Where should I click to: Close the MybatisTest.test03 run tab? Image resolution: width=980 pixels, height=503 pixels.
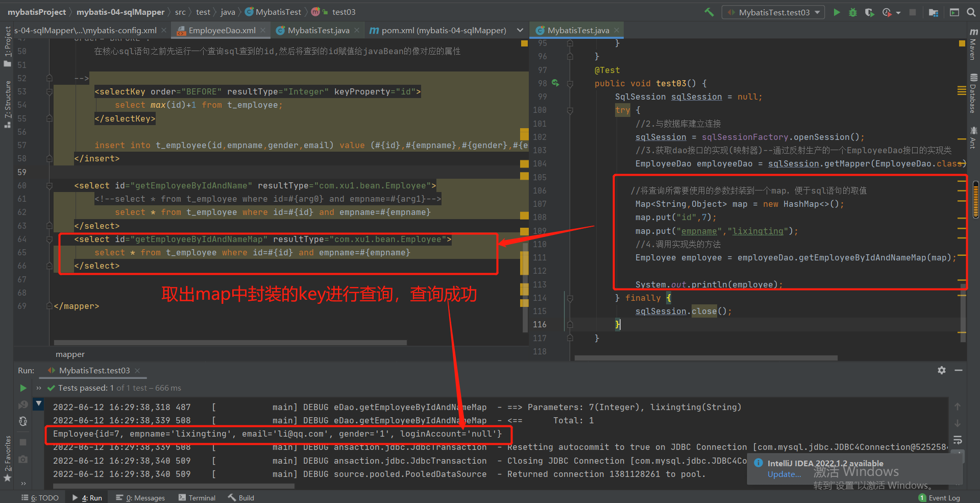(137, 371)
